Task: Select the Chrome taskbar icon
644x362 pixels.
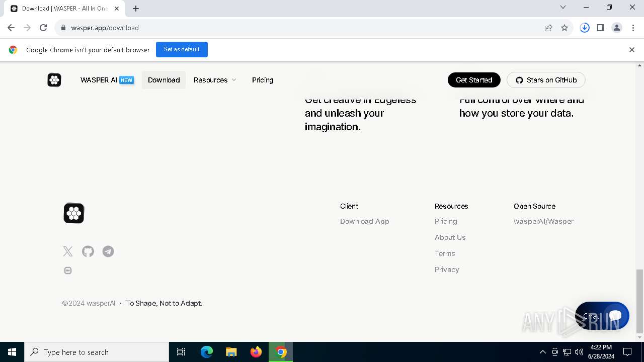Action: click(281, 352)
